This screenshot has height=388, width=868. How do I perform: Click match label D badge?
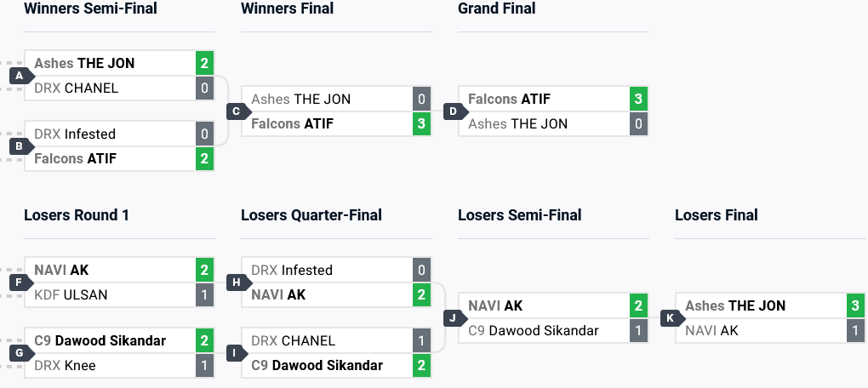(x=454, y=111)
